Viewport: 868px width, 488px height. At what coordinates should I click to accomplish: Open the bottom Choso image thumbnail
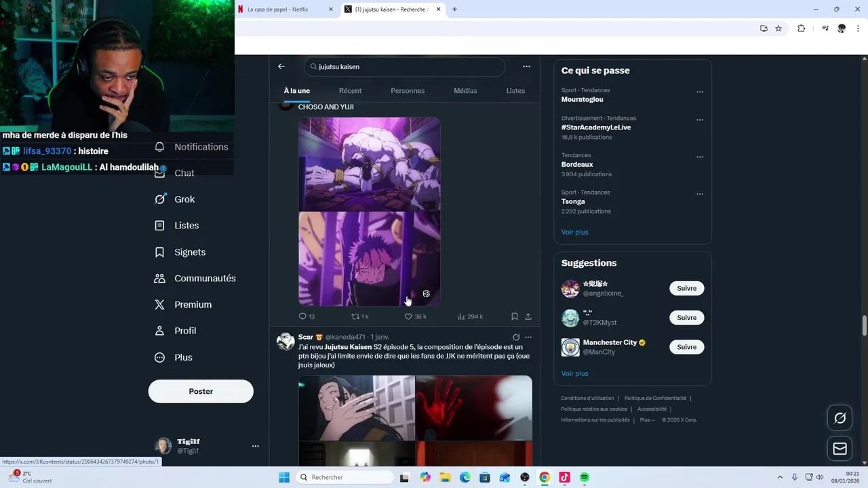pos(370,259)
